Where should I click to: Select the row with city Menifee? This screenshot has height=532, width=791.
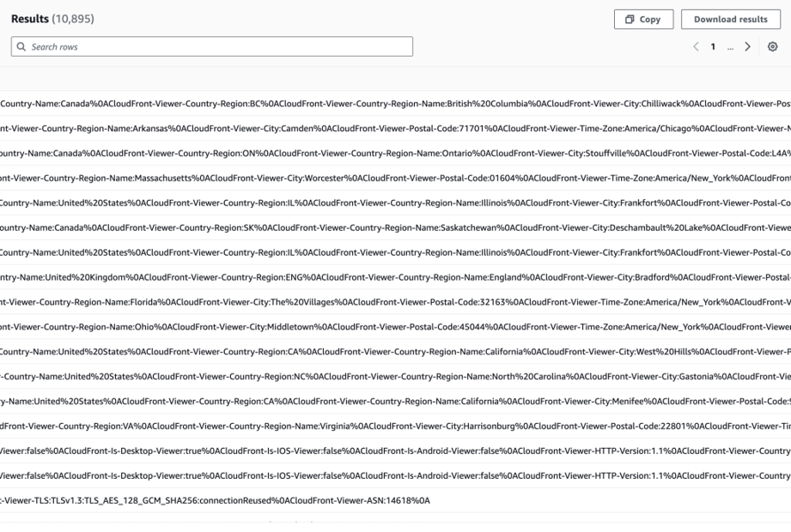click(x=395, y=401)
